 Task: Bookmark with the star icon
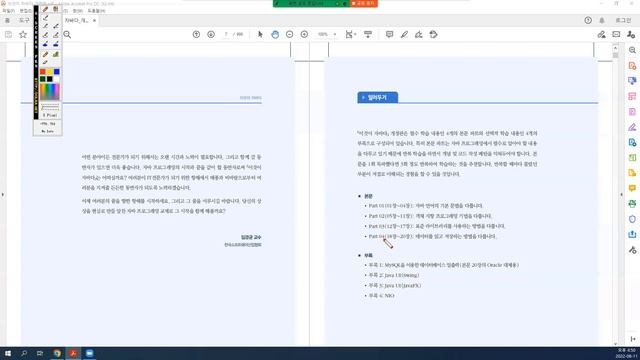23,35
